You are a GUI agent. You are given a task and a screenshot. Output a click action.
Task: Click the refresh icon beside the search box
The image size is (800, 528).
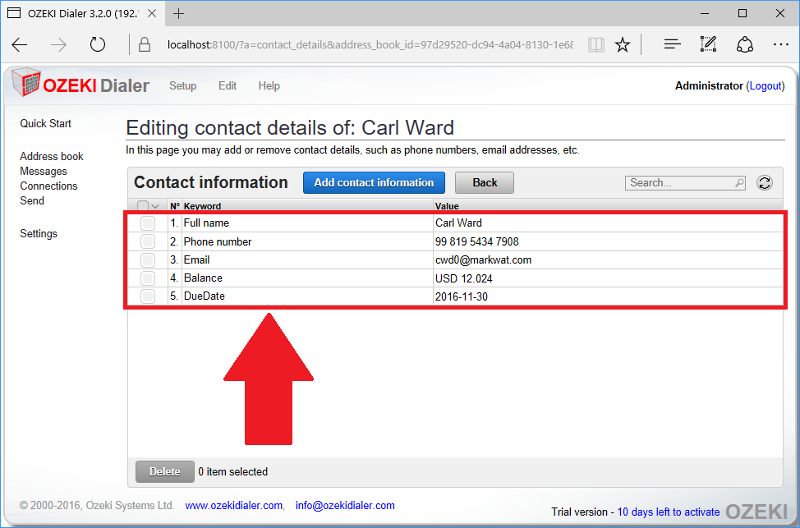click(x=765, y=183)
